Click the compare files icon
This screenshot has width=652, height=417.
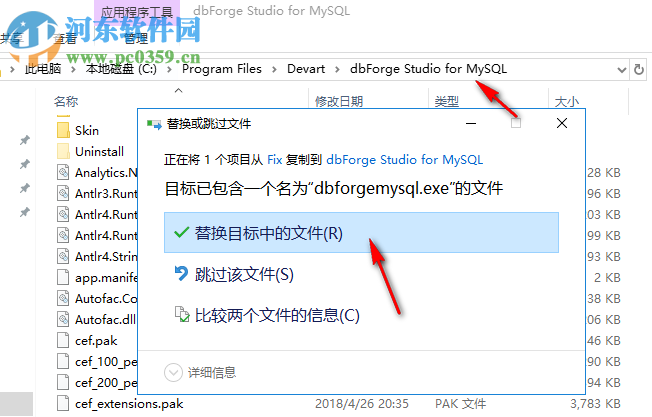(182, 314)
